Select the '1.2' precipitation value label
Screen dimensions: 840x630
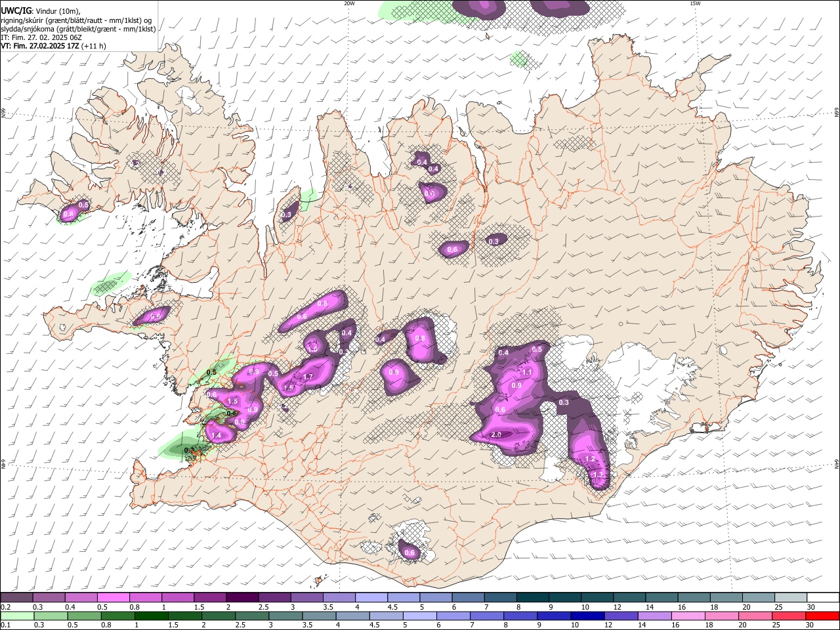pos(589,459)
